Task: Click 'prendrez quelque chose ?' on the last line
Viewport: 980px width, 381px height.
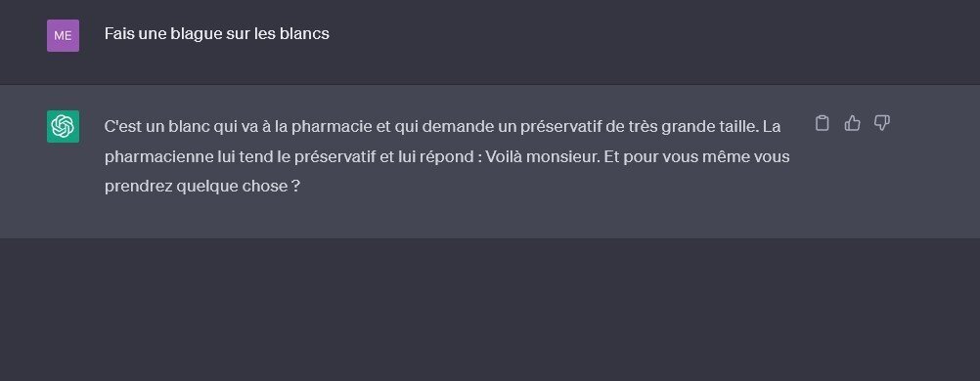Action: [x=202, y=187]
